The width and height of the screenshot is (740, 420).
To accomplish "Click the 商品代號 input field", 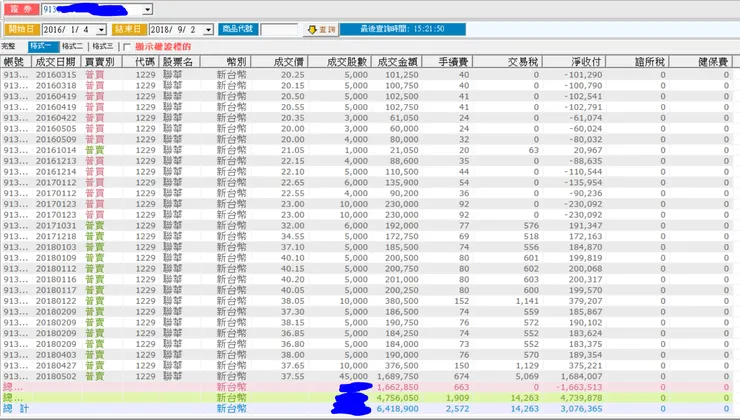I will tap(279, 29).
